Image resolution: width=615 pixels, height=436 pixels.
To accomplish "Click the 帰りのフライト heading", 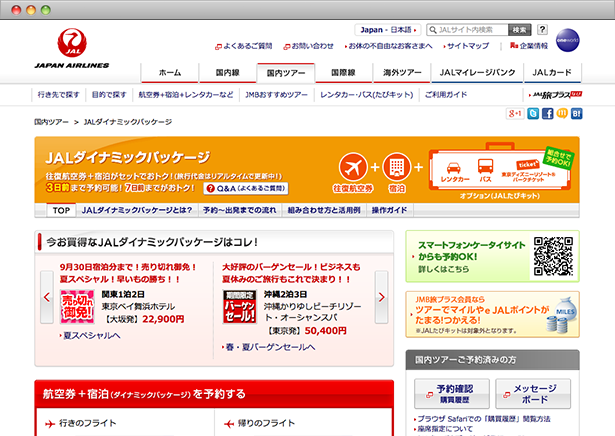I will coord(266,423).
